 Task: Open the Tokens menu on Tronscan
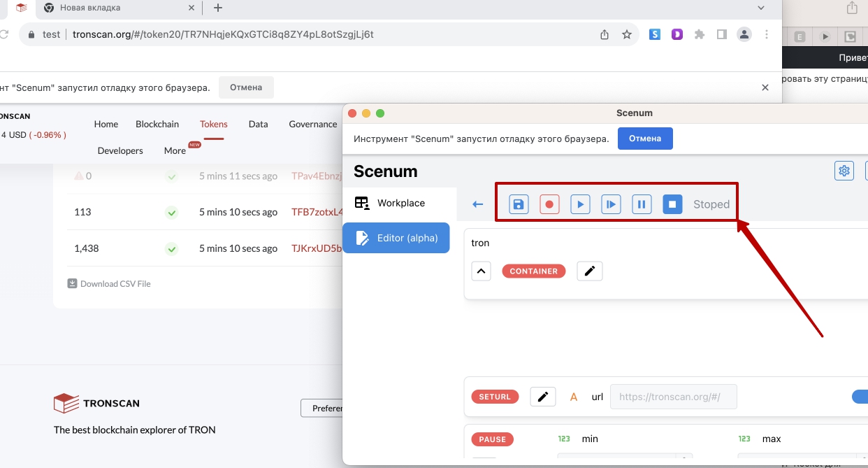pyautogui.click(x=214, y=124)
